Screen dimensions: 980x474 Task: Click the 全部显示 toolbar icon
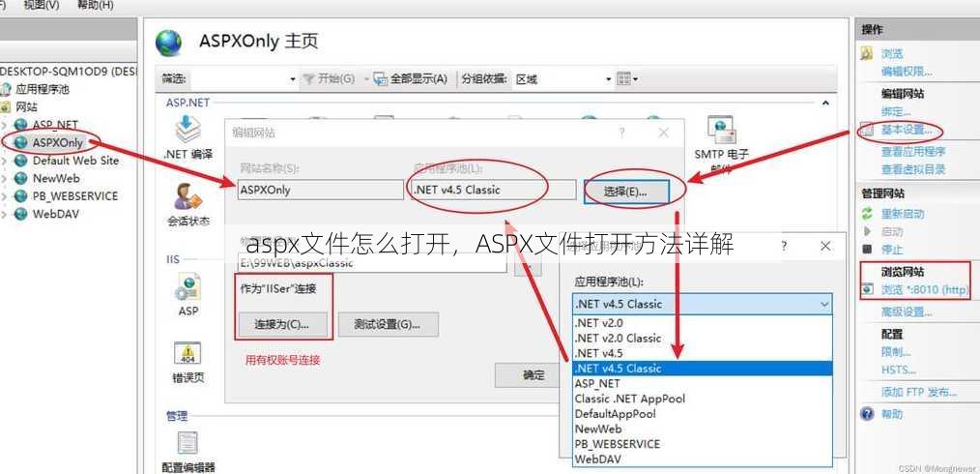(381, 78)
